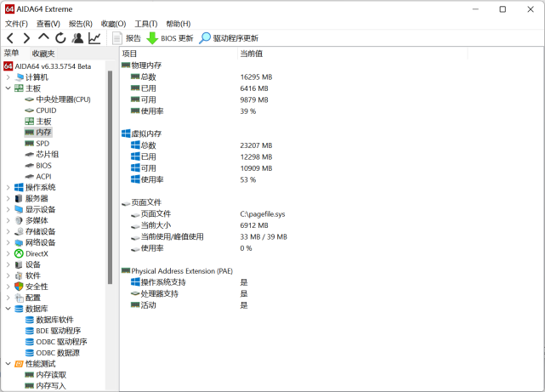Select BIOS in the tree

tap(44, 166)
